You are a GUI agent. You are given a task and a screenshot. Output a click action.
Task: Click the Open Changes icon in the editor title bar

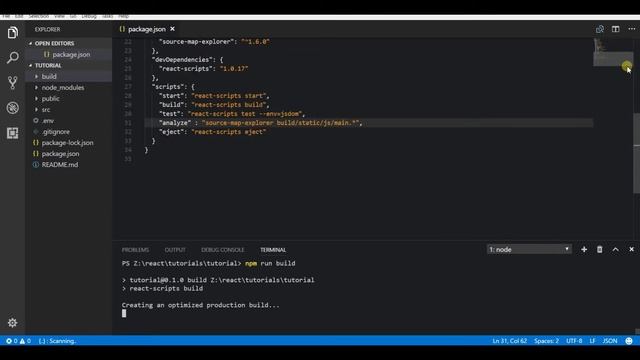click(x=600, y=29)
